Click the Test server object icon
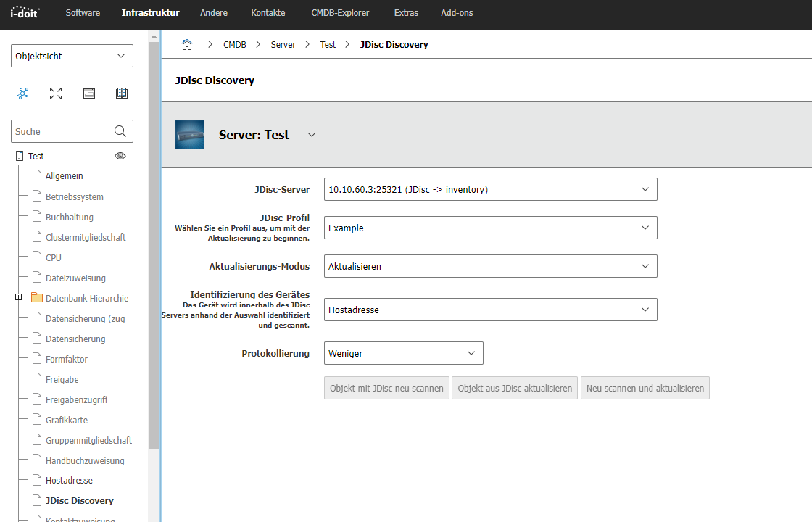The image size is (812, 522). 20,156
